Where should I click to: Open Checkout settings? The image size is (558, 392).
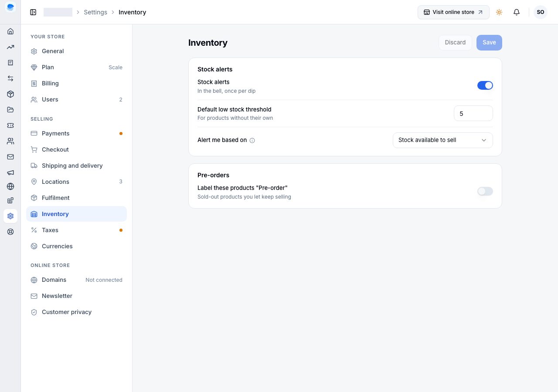pos(76,149)
